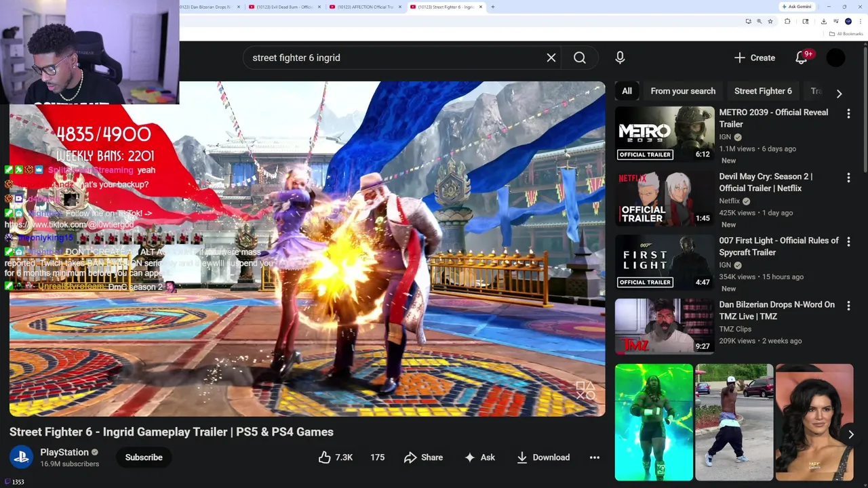868x488 pixels.
Task: Open the dark-haired woman Short thumbnail
Action: coord(814,422)
